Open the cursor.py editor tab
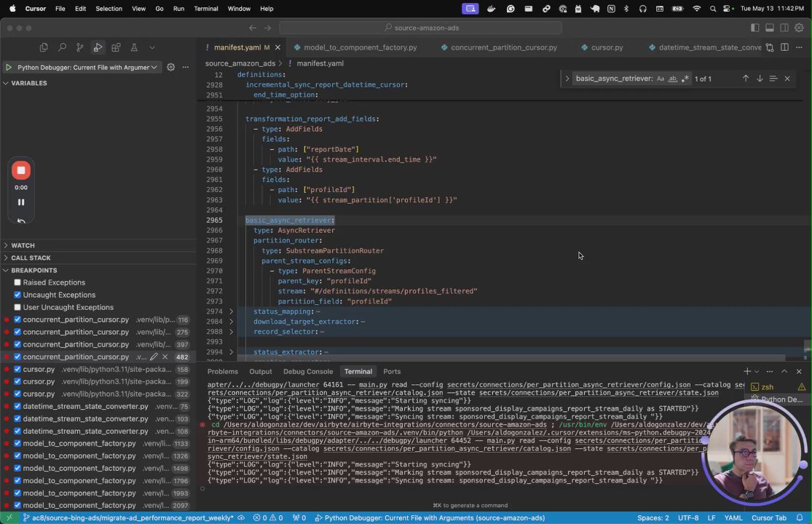Screen dimensions: 812x524 pos(607,47)
